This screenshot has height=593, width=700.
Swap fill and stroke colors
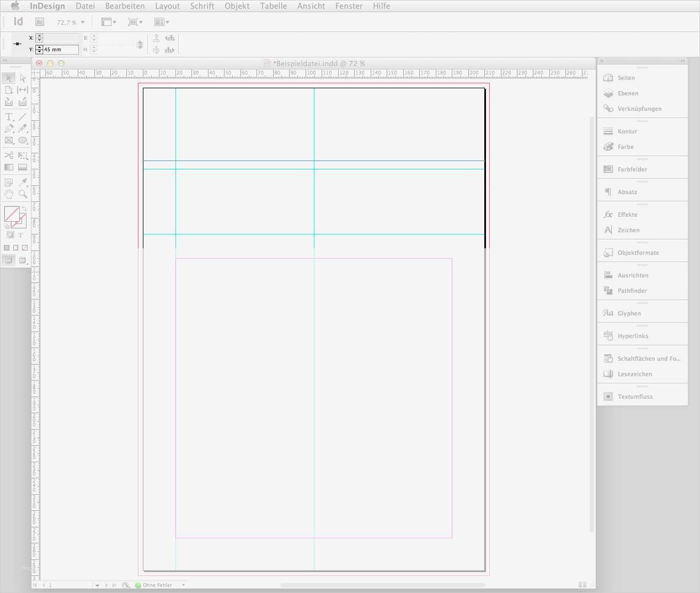[24, 209]
